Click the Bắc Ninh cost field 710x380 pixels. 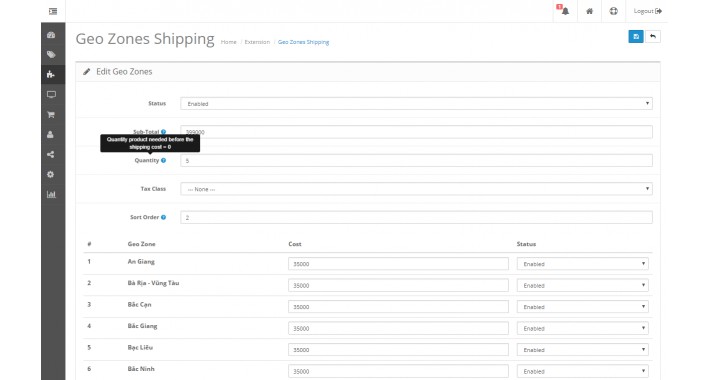pyautogui.click(x=398, y=371)
